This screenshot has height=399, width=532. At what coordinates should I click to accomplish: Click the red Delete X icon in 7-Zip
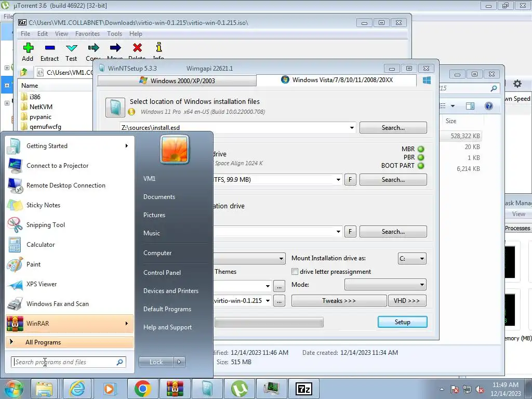[137, 48]
